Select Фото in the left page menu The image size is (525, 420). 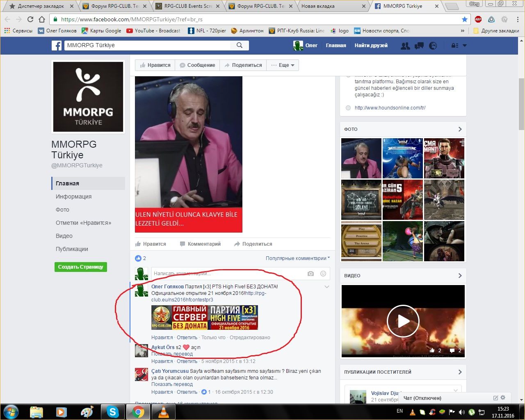[62, 210]
